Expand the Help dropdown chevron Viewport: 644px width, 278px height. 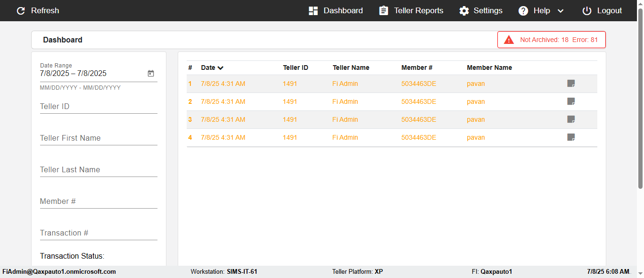click(x=561, y=11)
